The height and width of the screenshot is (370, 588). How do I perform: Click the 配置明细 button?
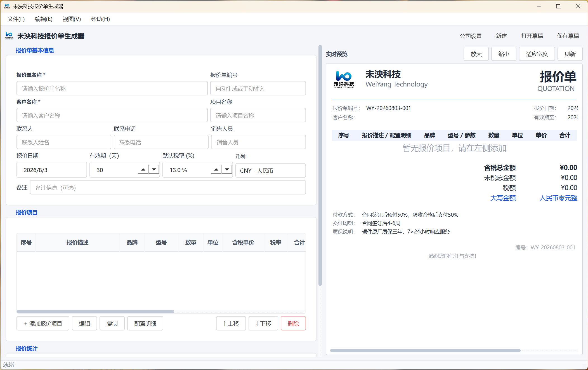point(145,323)
